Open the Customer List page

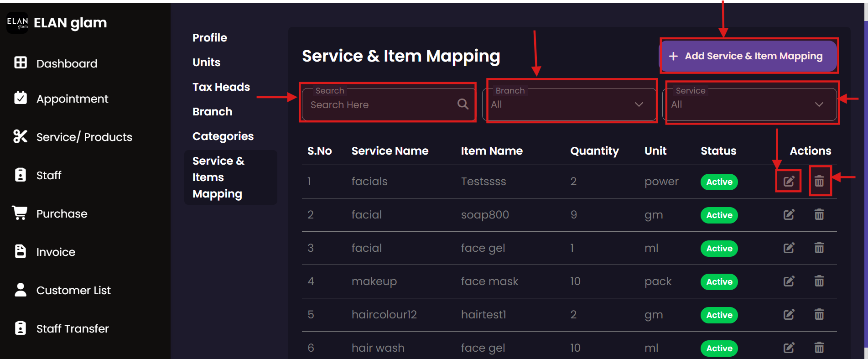(x=73, y=291)
